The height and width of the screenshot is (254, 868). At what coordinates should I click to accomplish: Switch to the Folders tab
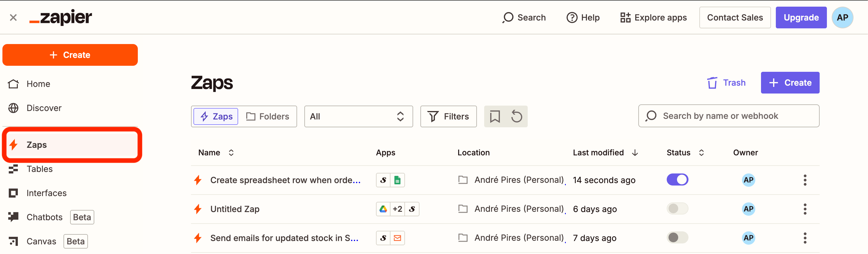point(268,116)
